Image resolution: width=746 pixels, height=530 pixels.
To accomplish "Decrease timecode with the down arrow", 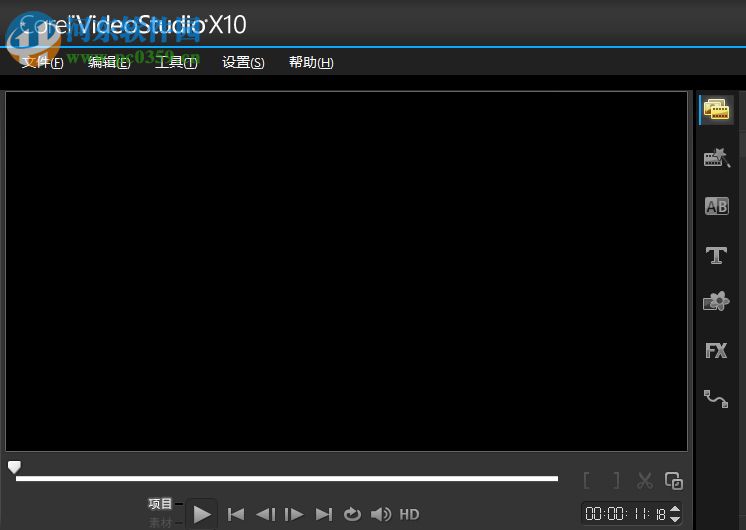I will point(675,518).
